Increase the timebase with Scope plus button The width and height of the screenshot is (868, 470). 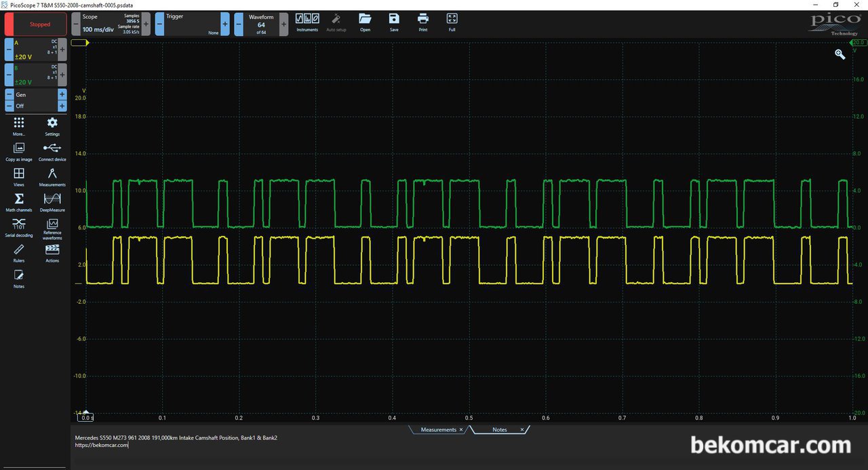click(x=146, y=24)
